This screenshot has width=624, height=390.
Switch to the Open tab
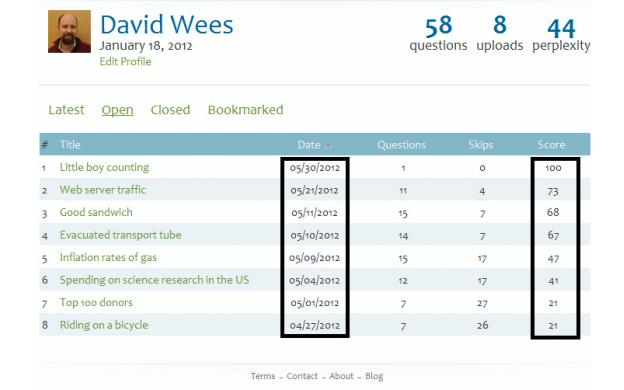pyautogui.click(x=117, y=110)
